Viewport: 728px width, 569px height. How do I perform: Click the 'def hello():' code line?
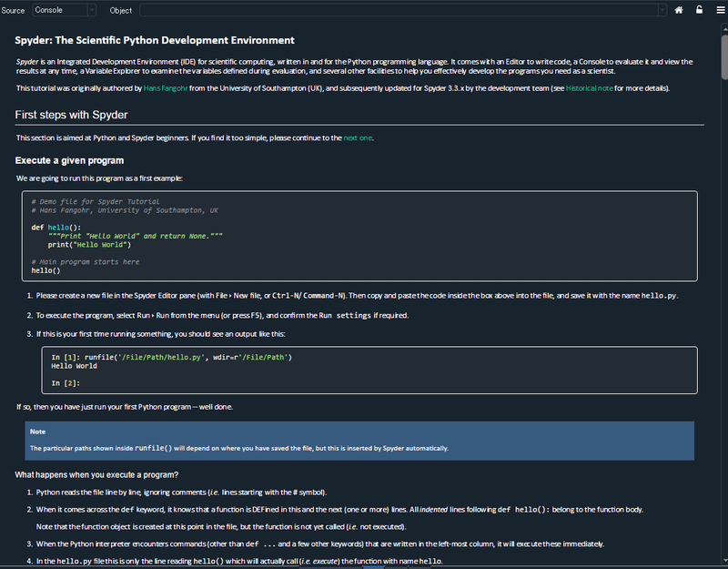(x=56, y=227)
